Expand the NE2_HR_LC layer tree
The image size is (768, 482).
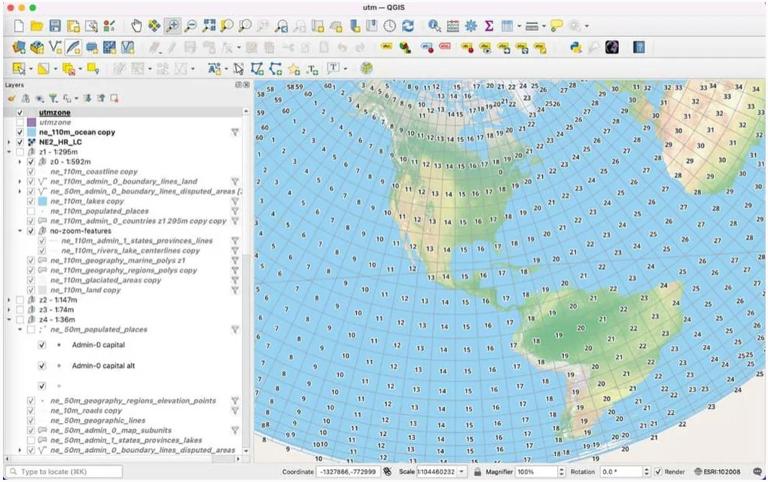coord(9,142)
